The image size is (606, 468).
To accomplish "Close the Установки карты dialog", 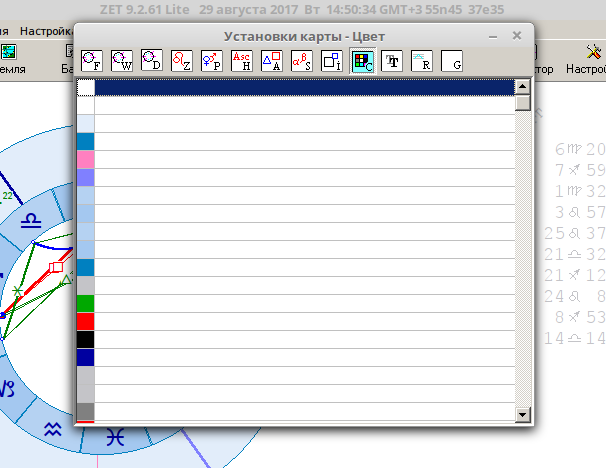I will coord(516,35).
